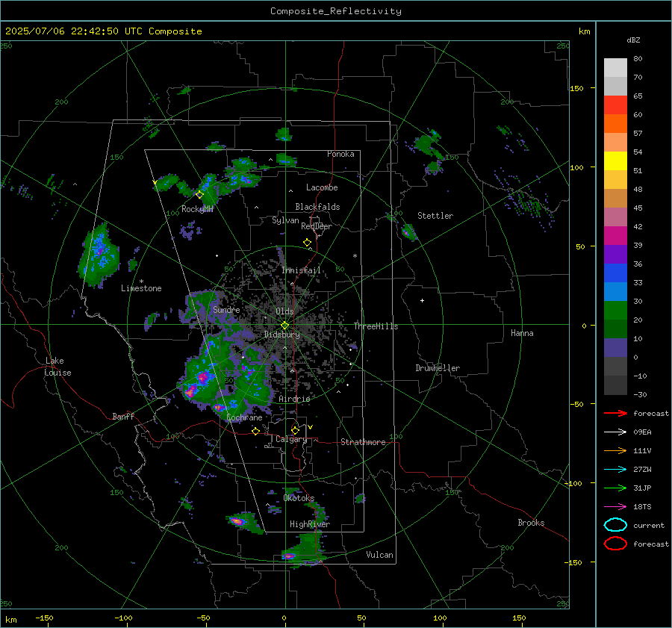Click the ThreeHills city label
Image resolution: width=672 pixels, height=628 pixels.
click(376, 326)
